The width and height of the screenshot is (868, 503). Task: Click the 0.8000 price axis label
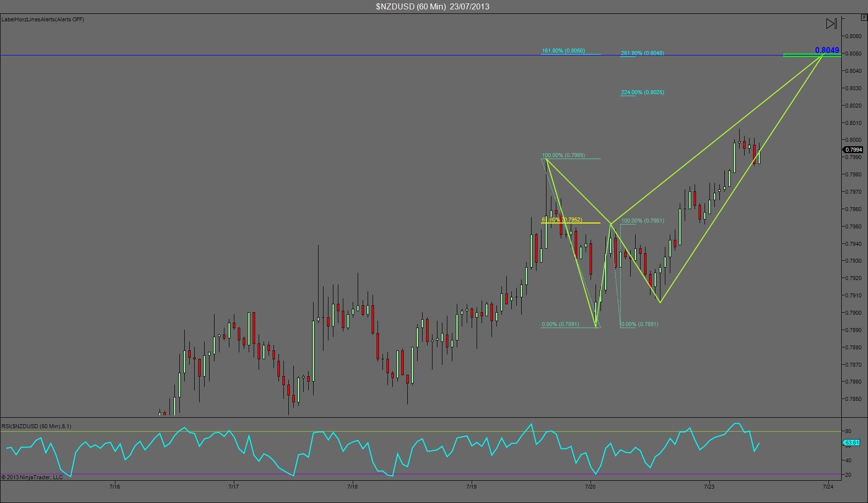pos(853,140)
